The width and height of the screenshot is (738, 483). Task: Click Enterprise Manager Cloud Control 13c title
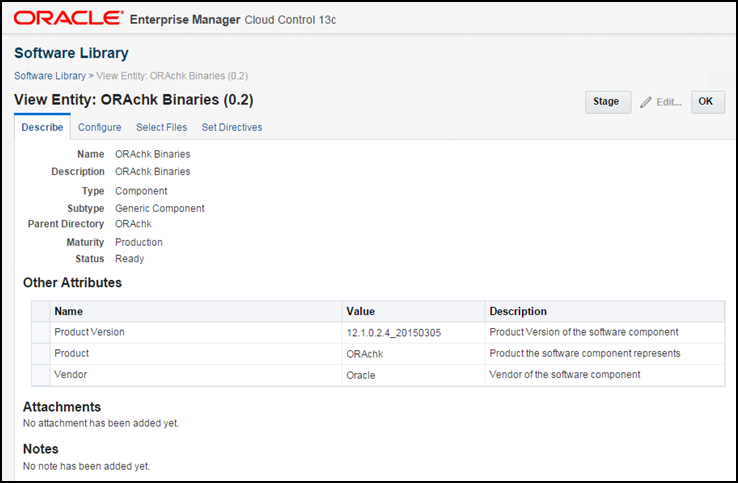(233, 20)
